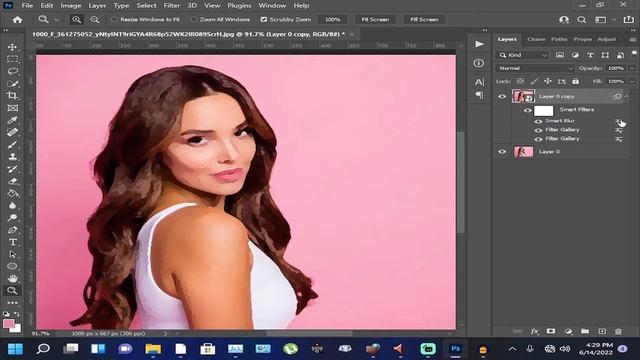Select the Frame tool
Screen dimensions: 640x360
(12, 108)
